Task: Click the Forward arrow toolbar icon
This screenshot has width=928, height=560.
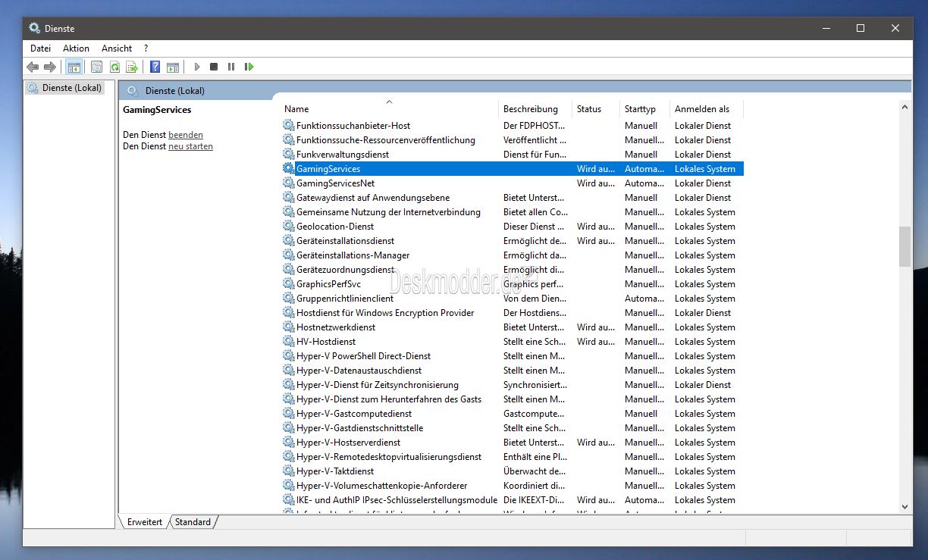Action: tap(50, 67)
